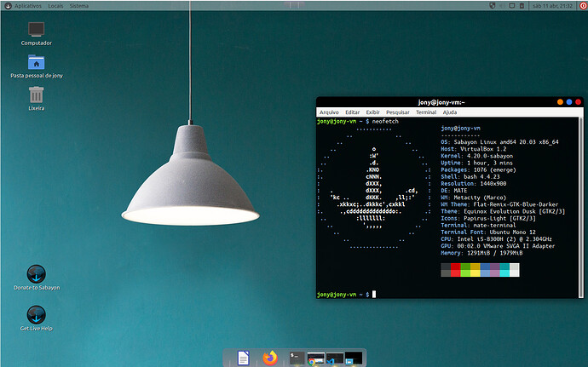The image size is (588, 367).
Task: Open the terminal Pesquisar menu
Action: point(398,112)
